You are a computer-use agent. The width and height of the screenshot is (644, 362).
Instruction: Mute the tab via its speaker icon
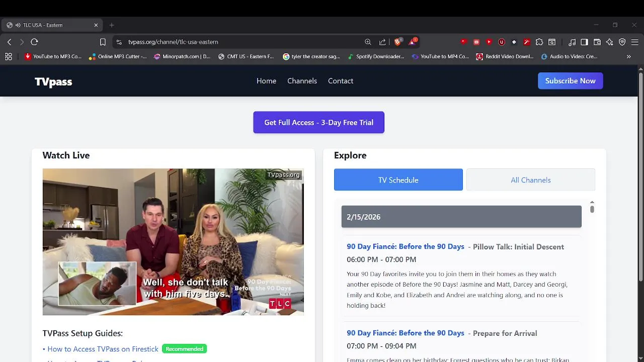click(18, 25)
